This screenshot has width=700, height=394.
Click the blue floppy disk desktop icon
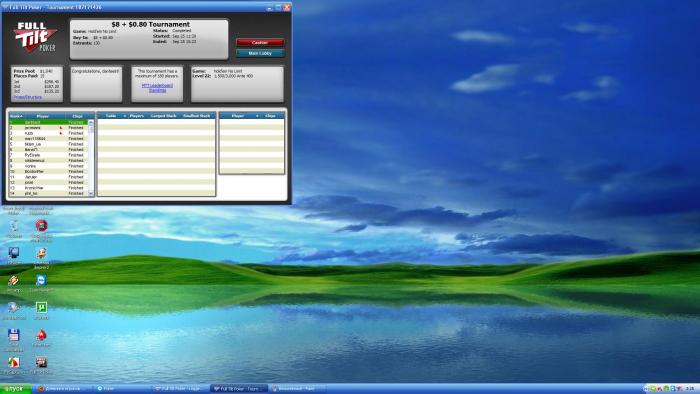coord(13,335)
